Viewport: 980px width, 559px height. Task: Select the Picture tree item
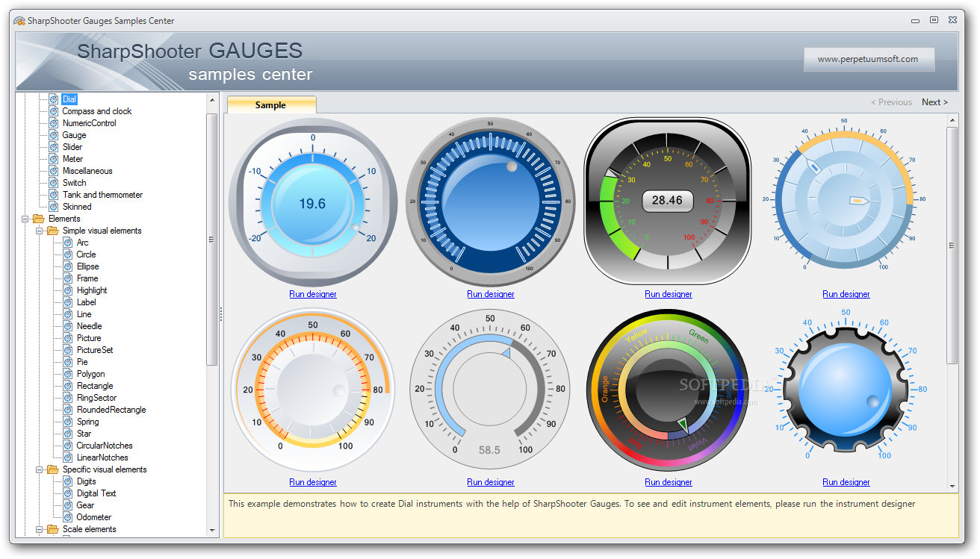point(89,338)
